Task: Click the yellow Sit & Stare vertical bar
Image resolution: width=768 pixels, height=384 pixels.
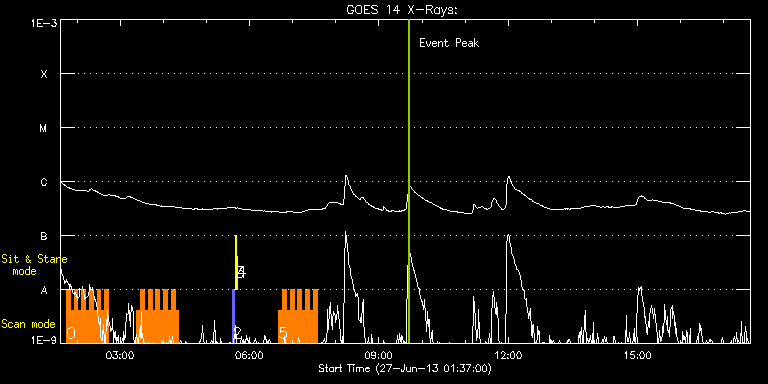Action: pyautogui.click(x=236, y=263)
